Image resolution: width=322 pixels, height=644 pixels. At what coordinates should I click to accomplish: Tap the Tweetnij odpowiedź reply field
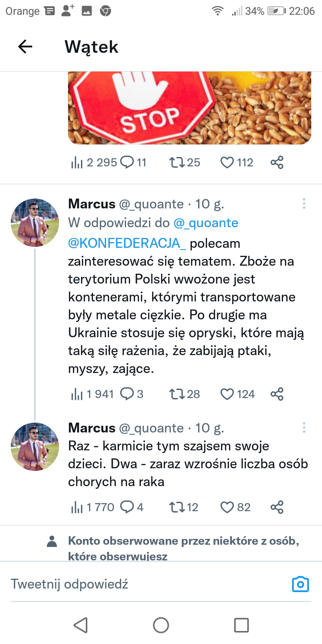coord(134,584)
